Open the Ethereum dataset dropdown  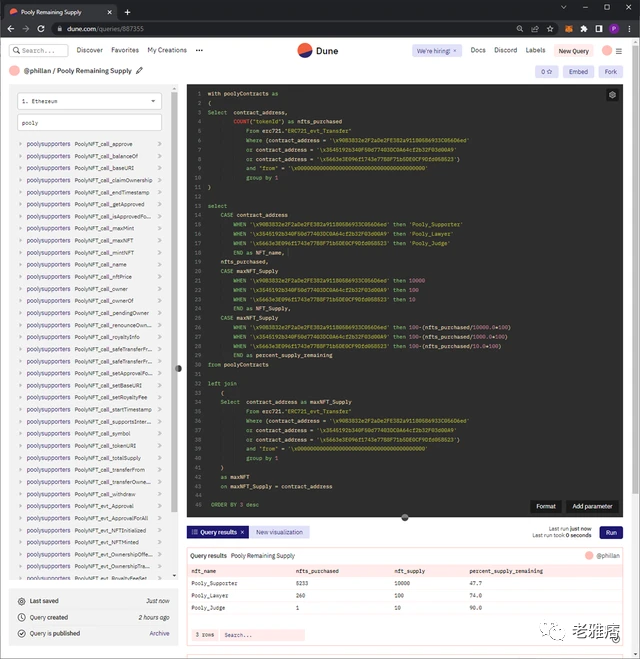pyautogui.click(x=90, y=101)
